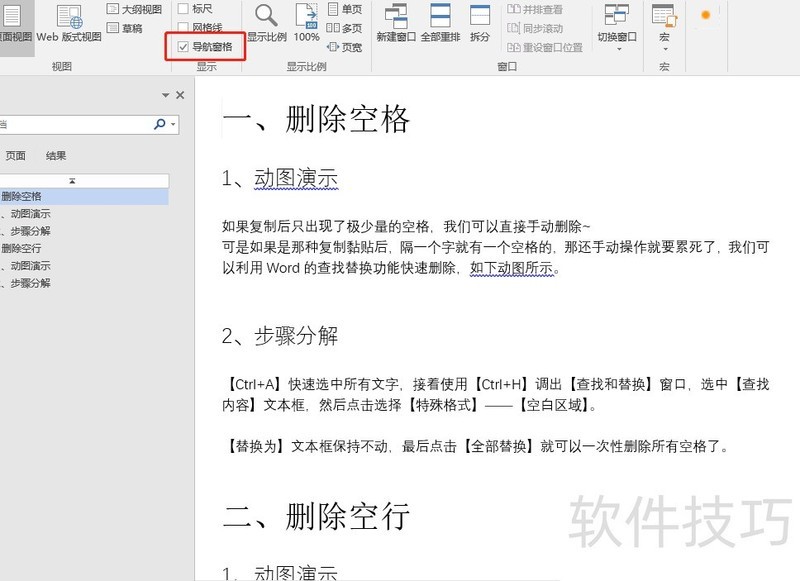Toggle the 标尺 ruler checkbox
The height and width of the screenshot is (581, 800).
(183, 9)
